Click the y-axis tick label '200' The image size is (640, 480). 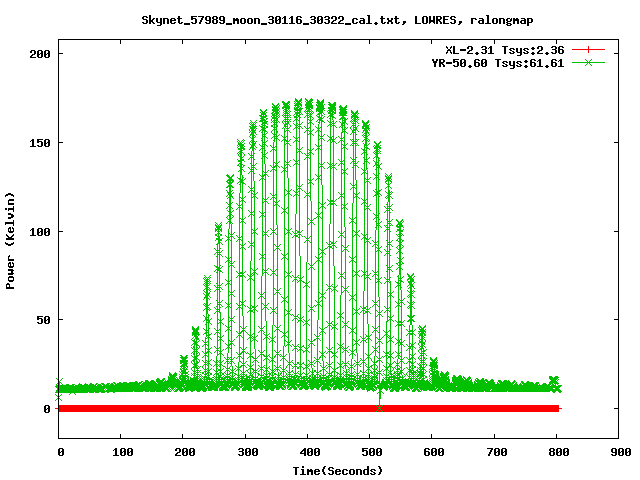(x=40, y=54)
